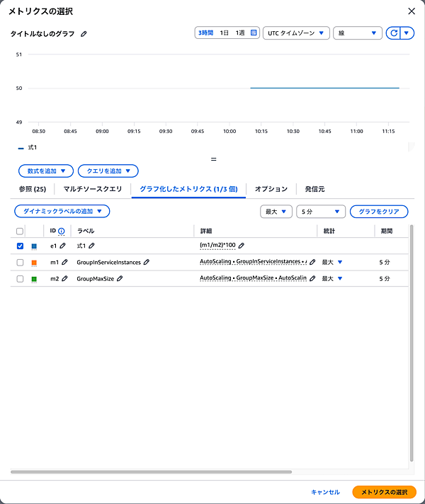
Task: Open the オプション tab
Action: click(x=271, y=189)
